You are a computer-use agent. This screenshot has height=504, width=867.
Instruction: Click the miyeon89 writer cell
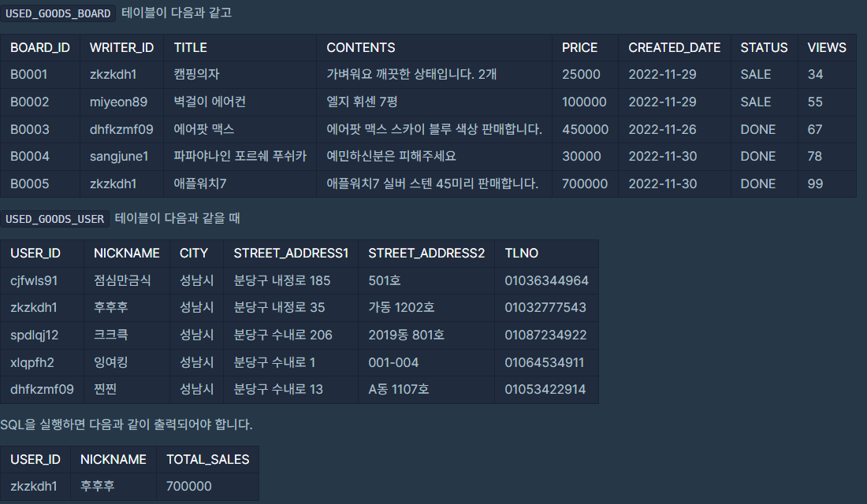pos(121,102)
